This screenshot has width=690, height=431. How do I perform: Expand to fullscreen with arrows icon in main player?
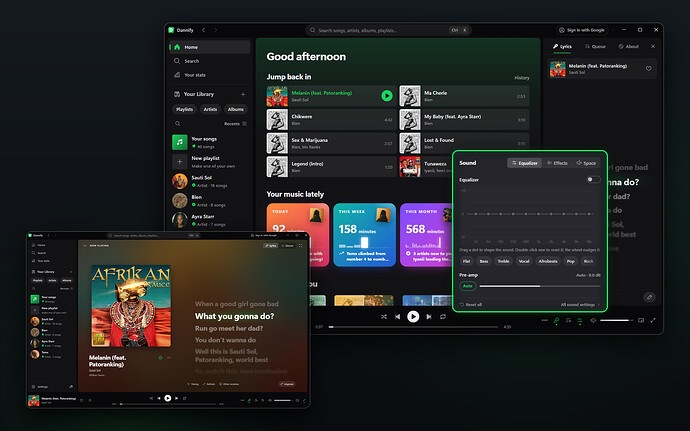tap(653, 320)
